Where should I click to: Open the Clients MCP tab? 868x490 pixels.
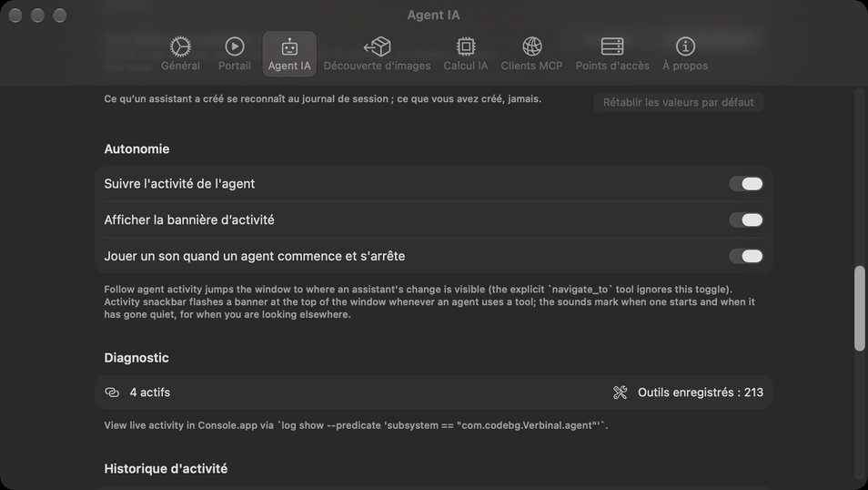point(531,54)
